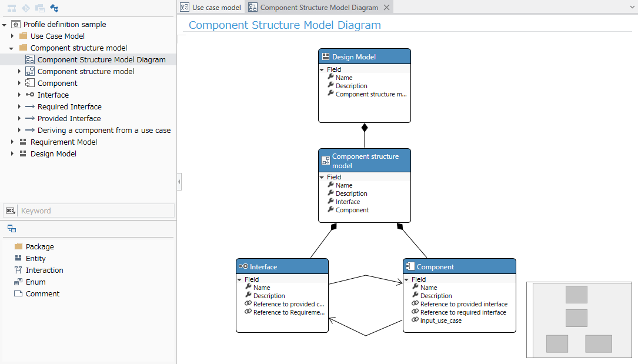The image size is (638, 364).
Task: Collapse the Field section in Component node
Action: tap(406, 279)
